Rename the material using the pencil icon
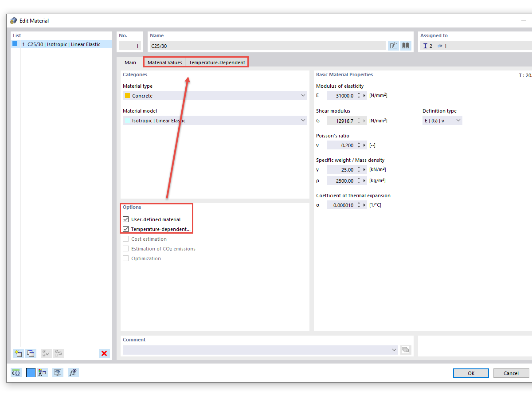Screen dimensions: 532x399 pos(393,46)
